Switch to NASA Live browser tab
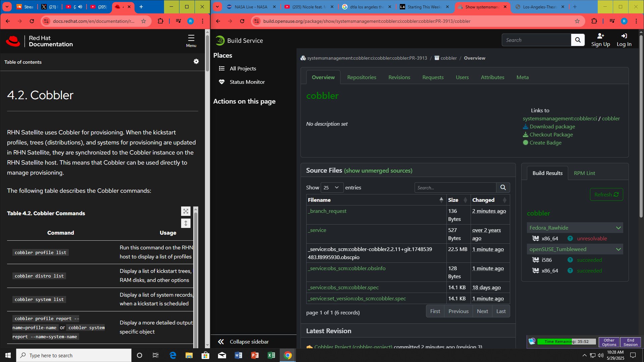The width and height of the screenshot is (644, 362). coord(251,7)
